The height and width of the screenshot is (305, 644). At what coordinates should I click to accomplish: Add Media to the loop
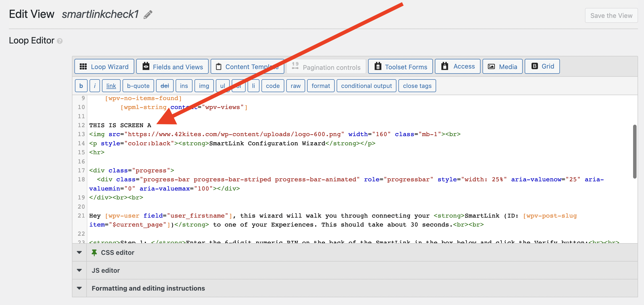point(503,67)
